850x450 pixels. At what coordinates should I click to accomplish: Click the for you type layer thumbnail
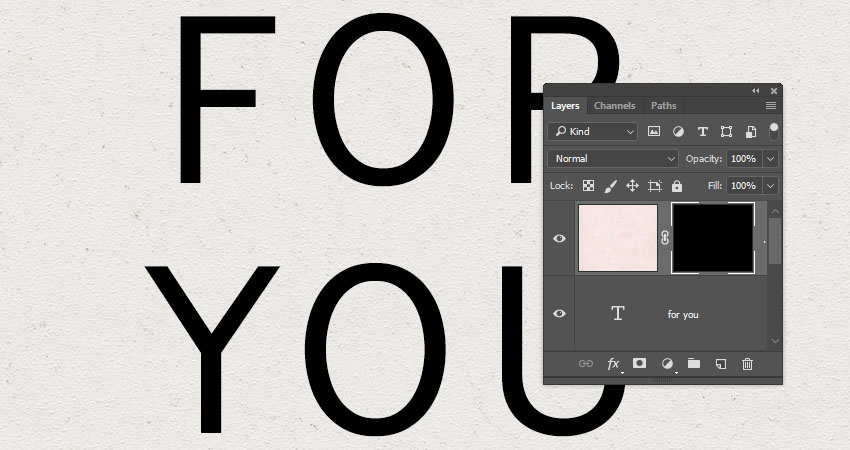click(x=618, y=313)
